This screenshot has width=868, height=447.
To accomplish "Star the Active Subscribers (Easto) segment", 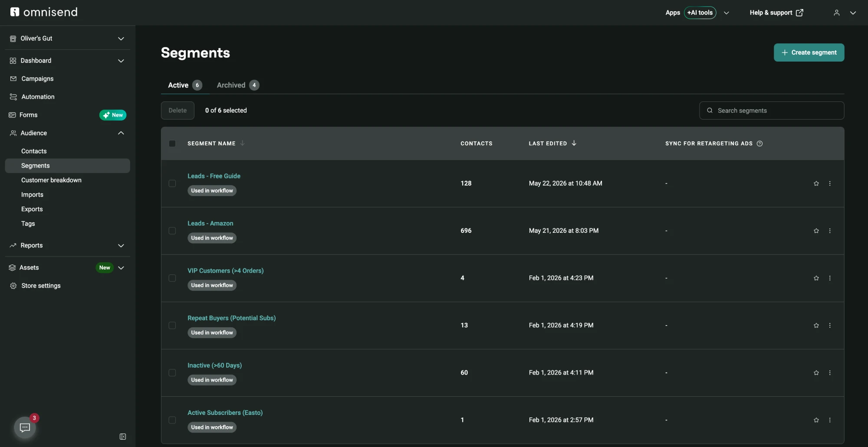I will [816, 420].
